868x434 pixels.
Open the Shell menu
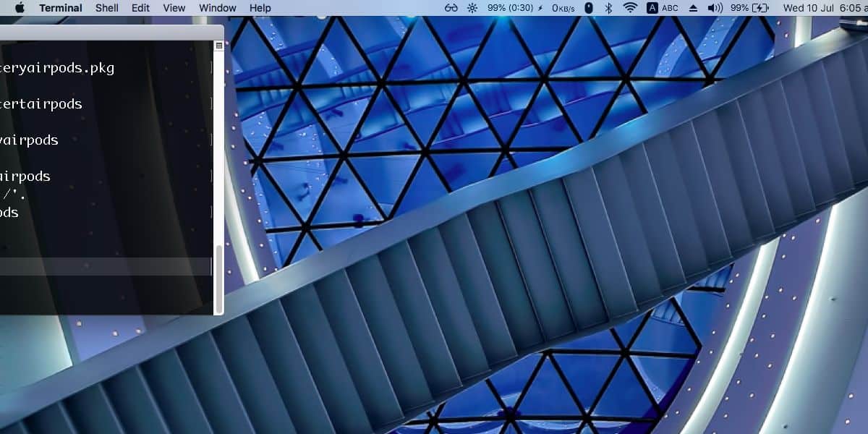[x=107, y=8]
